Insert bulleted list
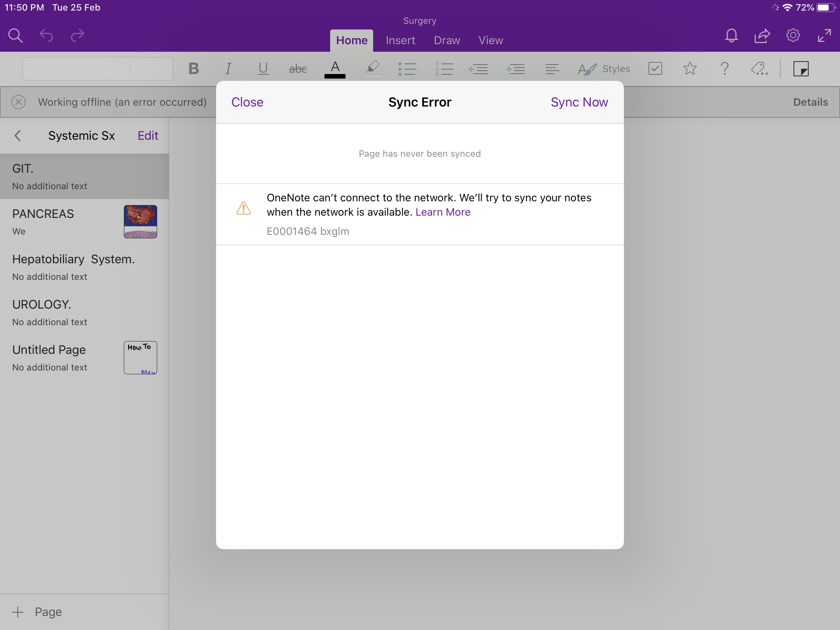Image resolution: width=840 pixels, height=630 pixels. click(x=407, y=69)
